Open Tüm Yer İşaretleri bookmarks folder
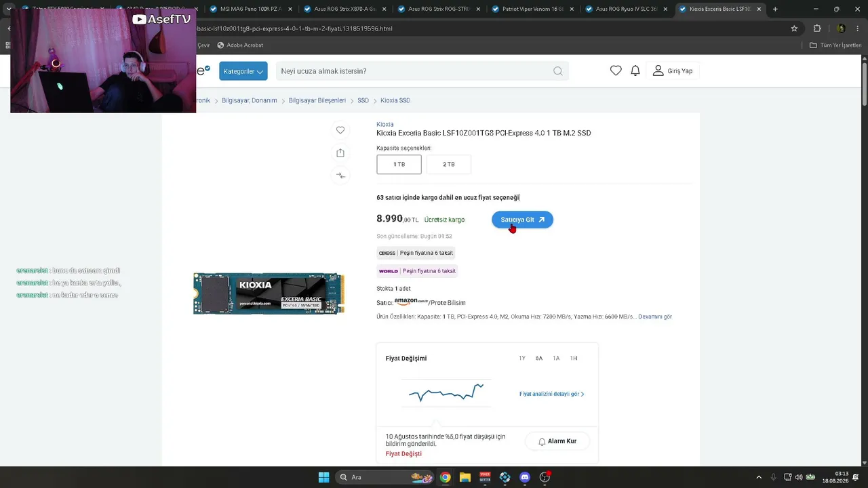The height and width of the screenshot is (488, 868). tap(836, 45)
